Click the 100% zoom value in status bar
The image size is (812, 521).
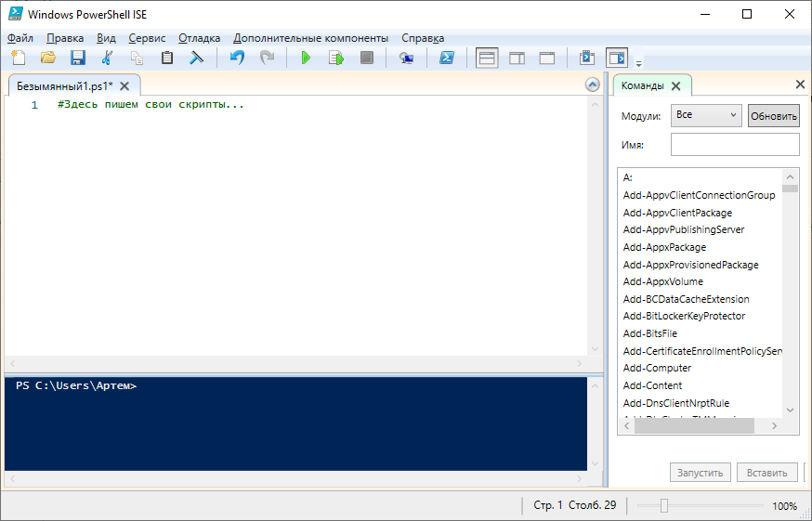click(784, 506)
